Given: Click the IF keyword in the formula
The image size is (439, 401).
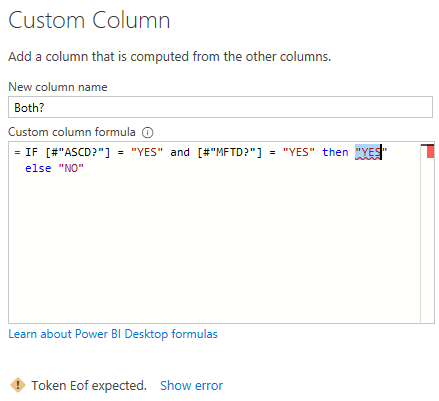Looking at the screenshot, I should tap(32, 152).
